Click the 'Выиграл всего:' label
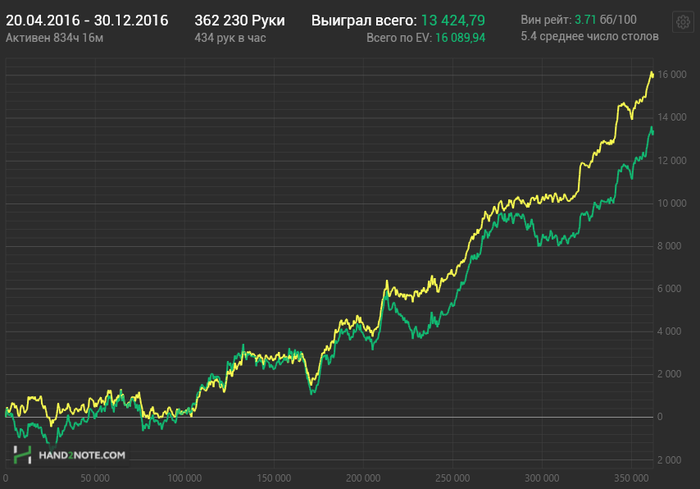The image size is (700, 489). point(364,21)
